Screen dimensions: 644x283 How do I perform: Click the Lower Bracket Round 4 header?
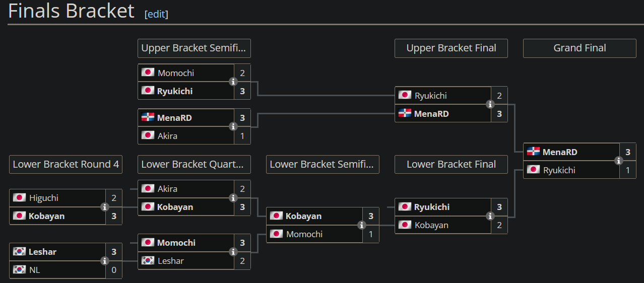click(x=66, y=164)
